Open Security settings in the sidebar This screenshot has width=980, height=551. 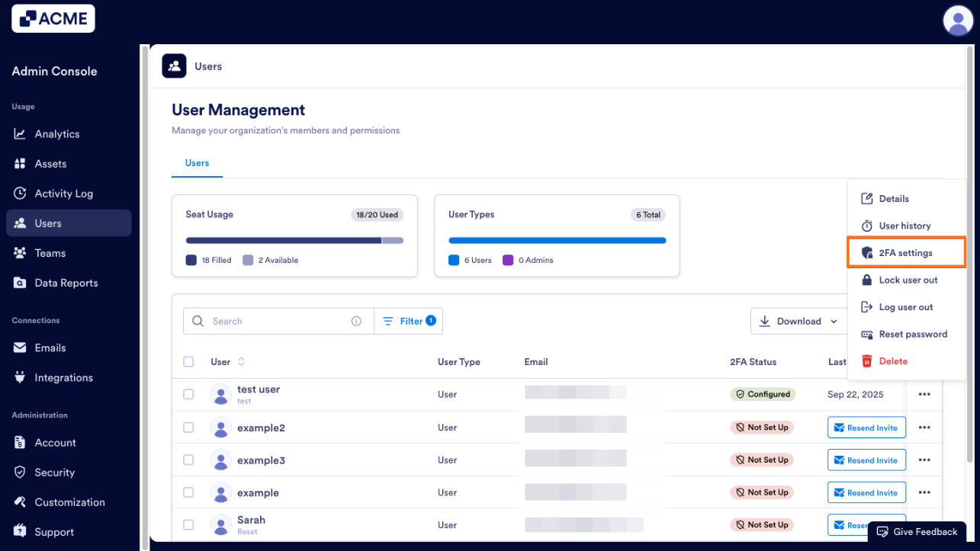[54, 473]
